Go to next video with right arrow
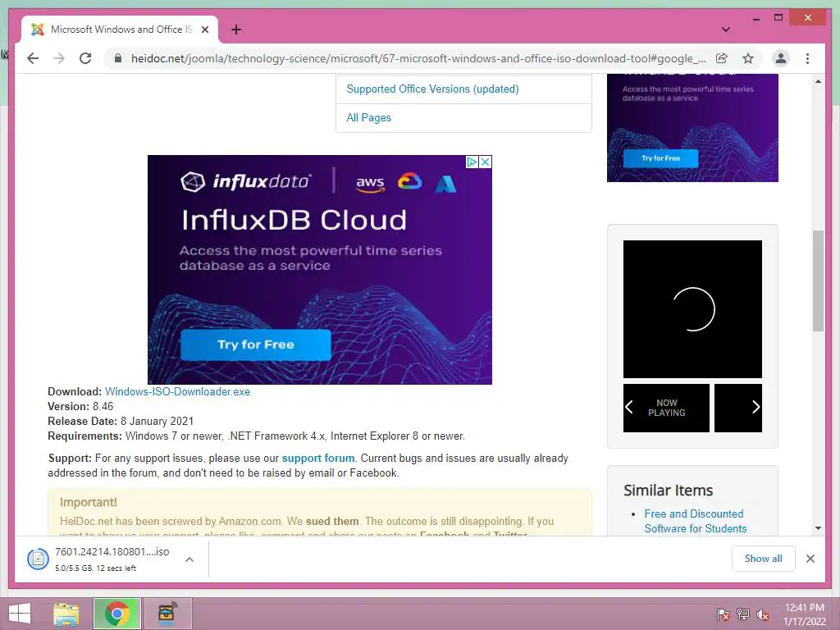 pos(756,407)
